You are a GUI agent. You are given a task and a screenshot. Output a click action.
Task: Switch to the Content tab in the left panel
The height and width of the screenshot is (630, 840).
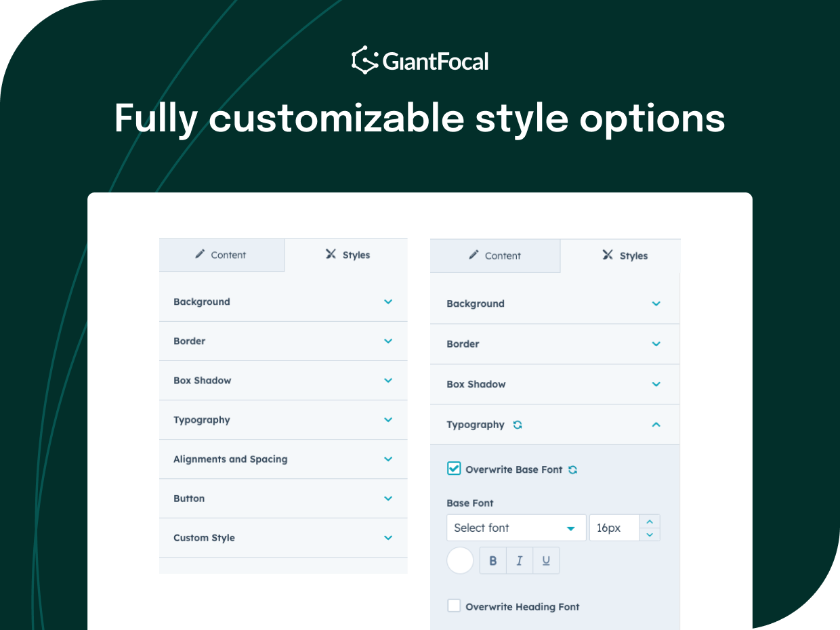coord(222,255)
